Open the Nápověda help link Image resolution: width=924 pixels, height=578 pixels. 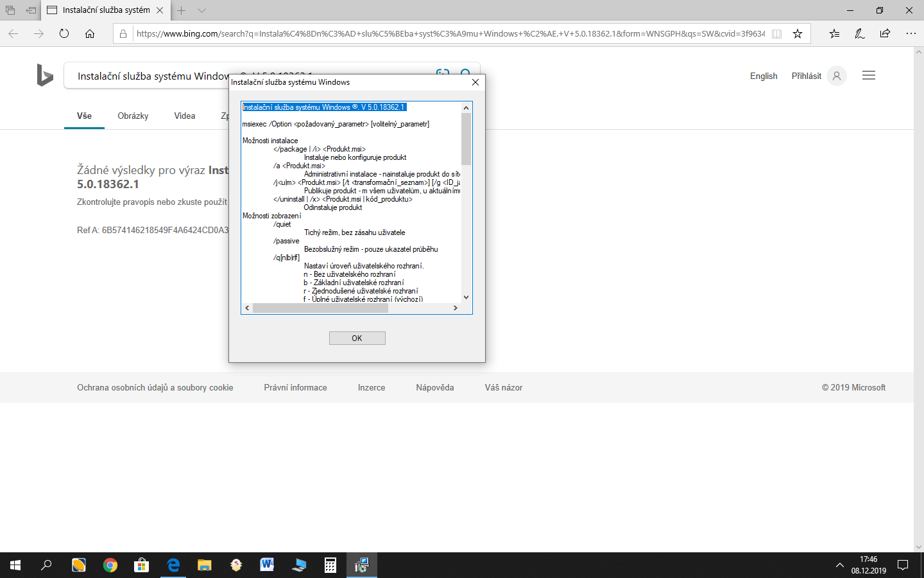(x=435, y=388)
